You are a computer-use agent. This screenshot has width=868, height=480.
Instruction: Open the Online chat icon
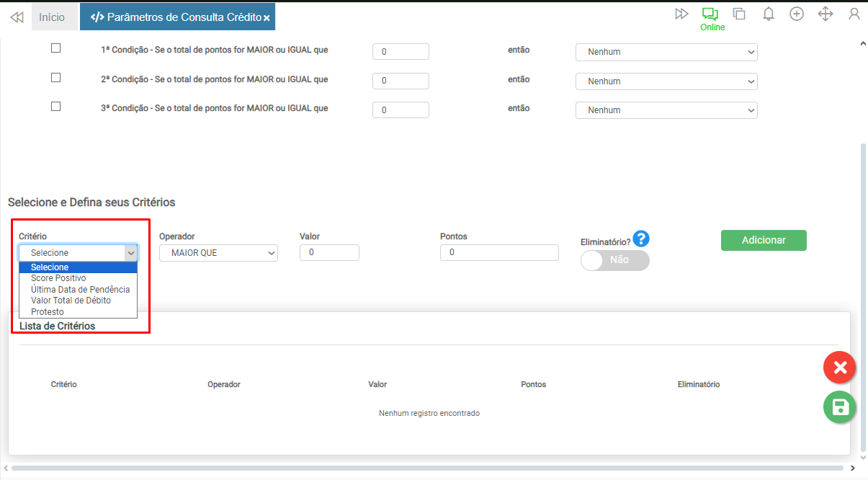click(711, 14)
